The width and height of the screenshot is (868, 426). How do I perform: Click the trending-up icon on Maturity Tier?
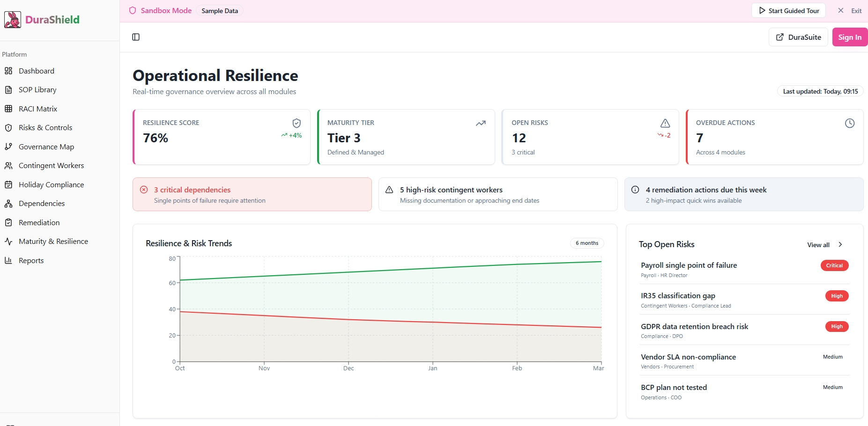(x=481, y=123)
